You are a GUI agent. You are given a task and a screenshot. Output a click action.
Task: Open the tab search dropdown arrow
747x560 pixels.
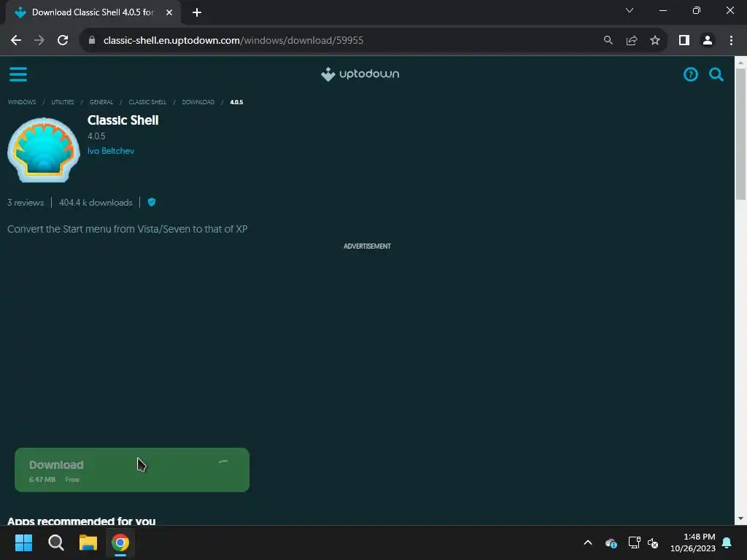[x=630, y=10]
